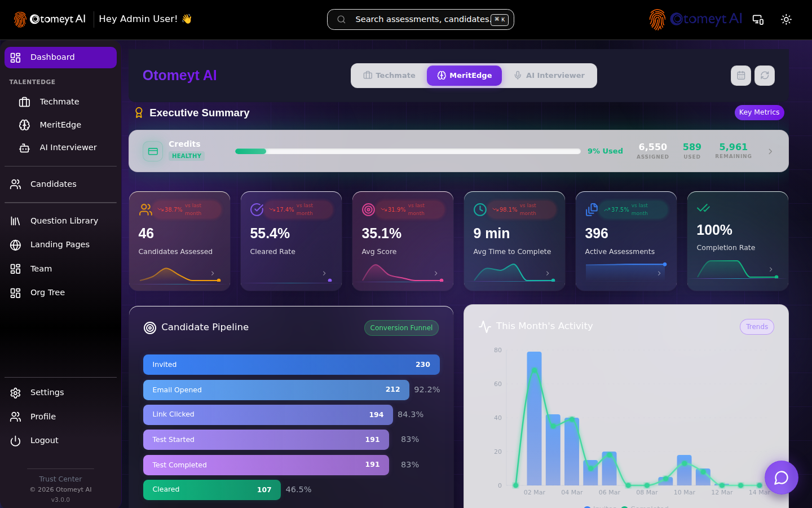Click the 5,961 remaining credits value
812x508 pixels.
pyautogui.click(x=733, y=147)
